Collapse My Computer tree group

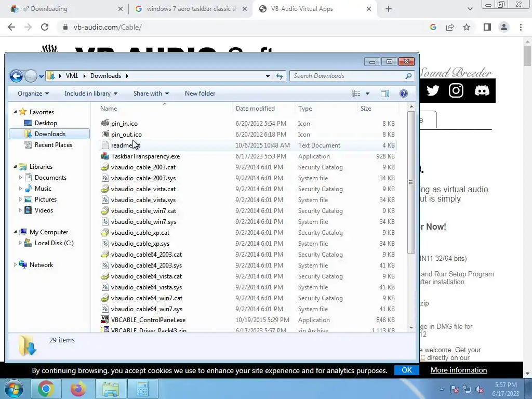pyautogui.click(x=15, y=232)
